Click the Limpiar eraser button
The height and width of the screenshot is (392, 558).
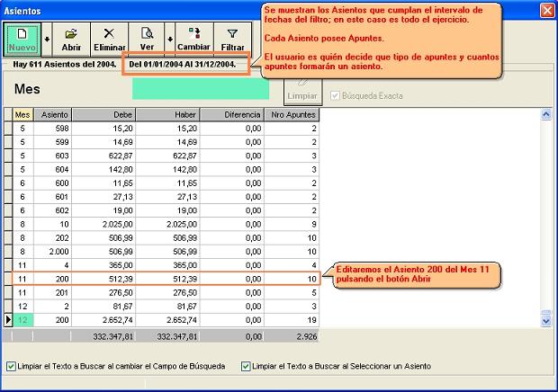coord(302,92)
